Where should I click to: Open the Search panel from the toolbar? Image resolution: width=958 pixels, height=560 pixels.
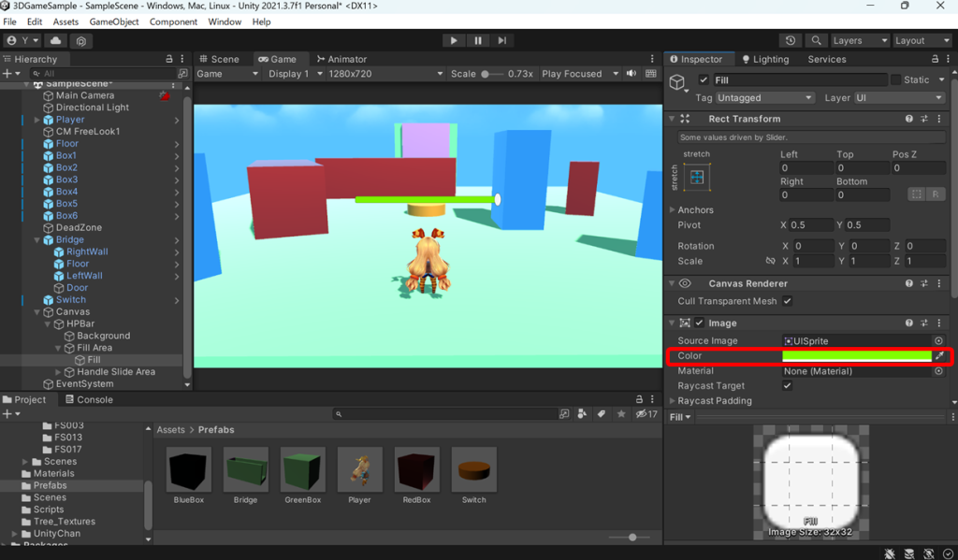[815, 40]
